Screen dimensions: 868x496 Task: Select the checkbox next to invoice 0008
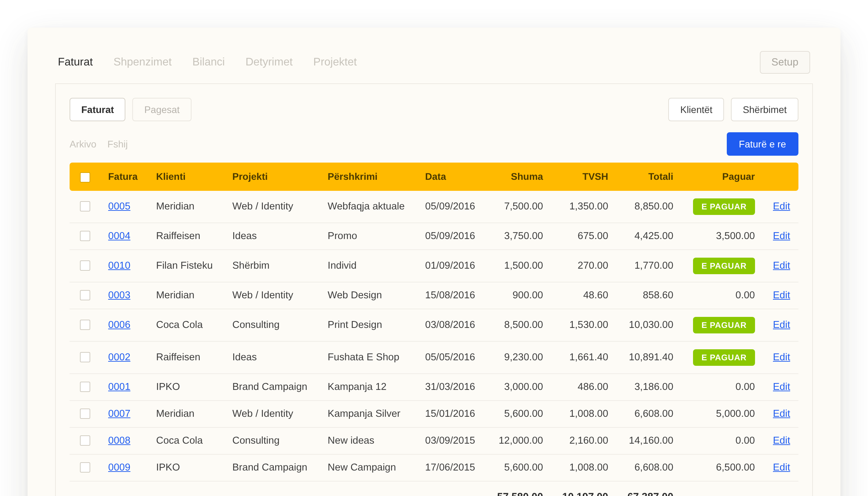pos(85,441)
